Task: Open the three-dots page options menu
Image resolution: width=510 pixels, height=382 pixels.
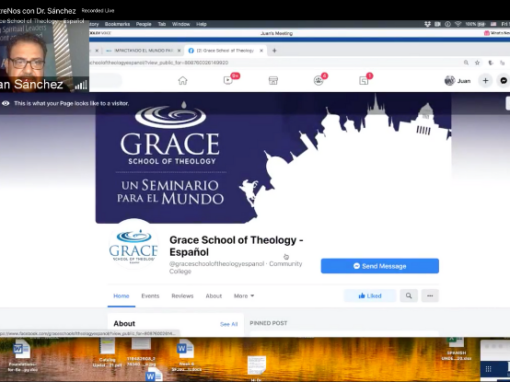Action: (430, 296)
